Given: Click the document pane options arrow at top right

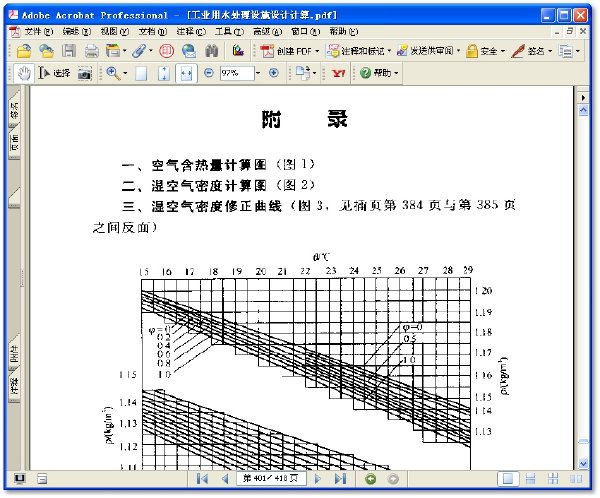Looking at the screenshot, I should click(x=584, y=98).
